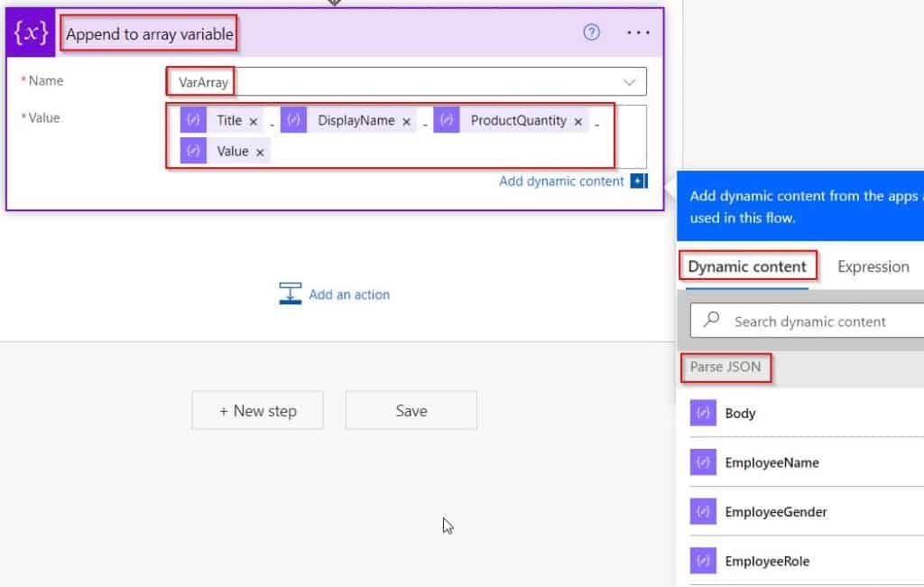Click the Add an action link
The width and height of the screenshot is (924, 587).
pyautogui.click(x=347, y=293)
